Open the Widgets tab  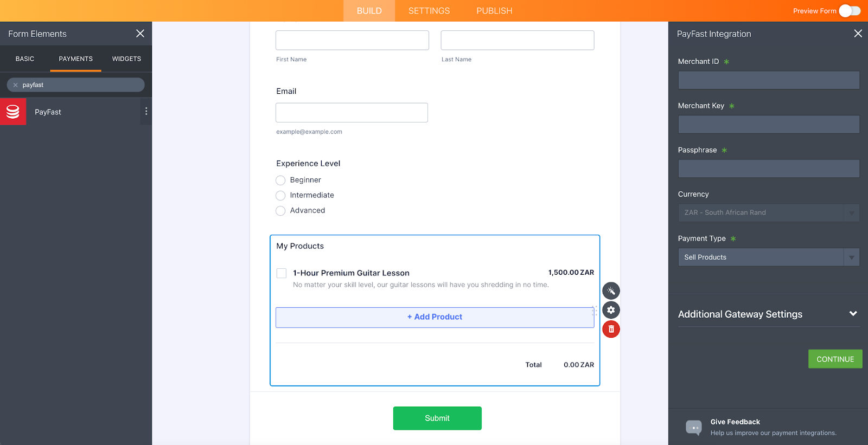click(126, 59)
